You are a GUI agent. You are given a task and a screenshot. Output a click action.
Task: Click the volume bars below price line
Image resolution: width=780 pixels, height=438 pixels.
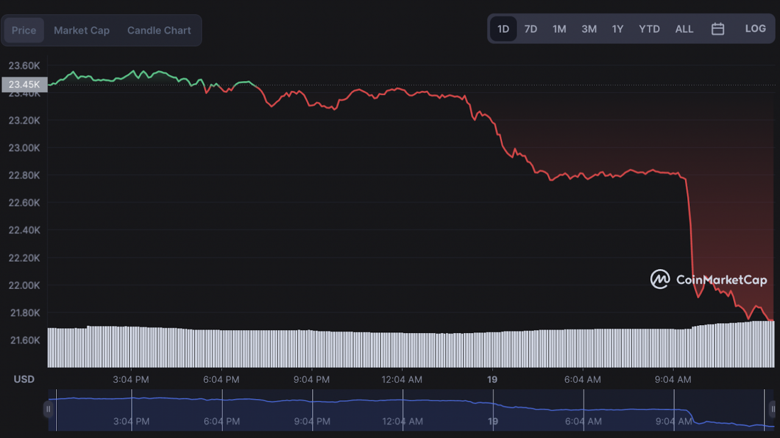tap(400, 348)
